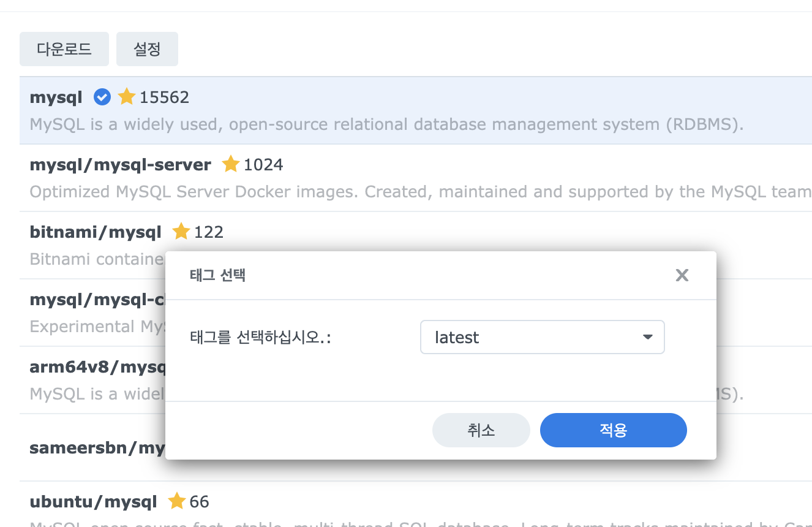The image size is (812, 527).
Task: Click the star icon beside 15562
Action: (127, 97)
